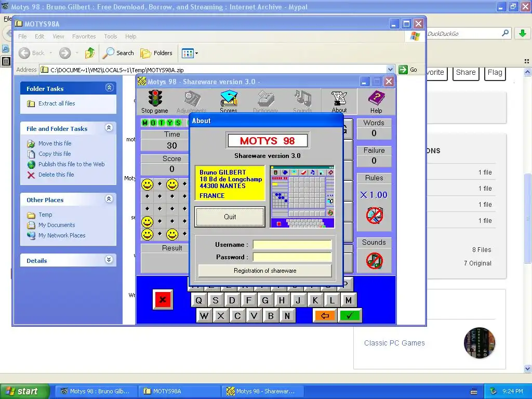Click Publish this file to the Web

click(72, 164)
